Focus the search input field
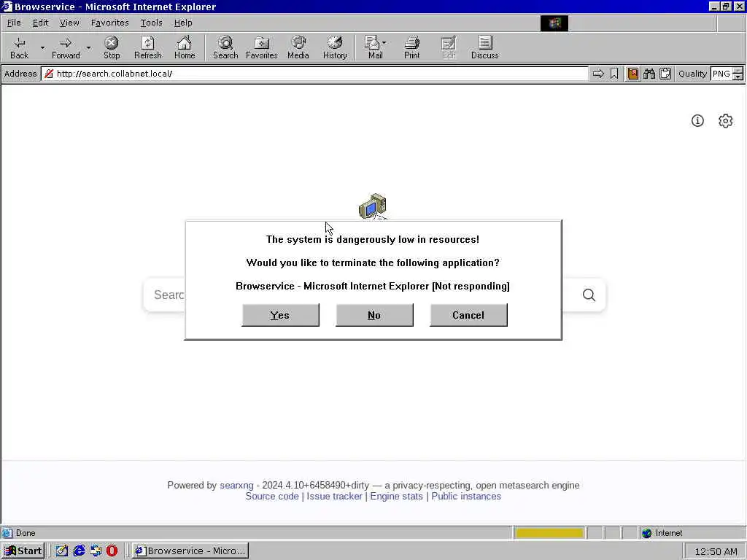This screenshot has width=747, height=560. tap(164, 295)
